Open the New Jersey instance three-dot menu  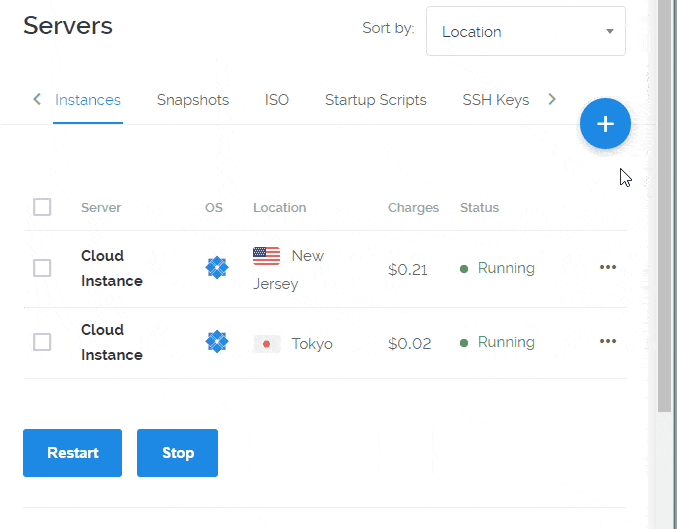click(607, 267)
